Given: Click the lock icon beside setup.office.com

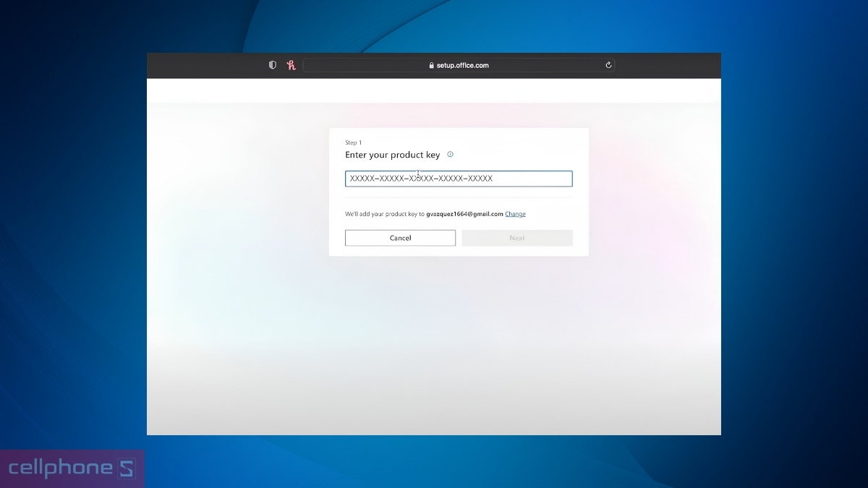Looking at the screenshot, I should (x=432, y=65).
